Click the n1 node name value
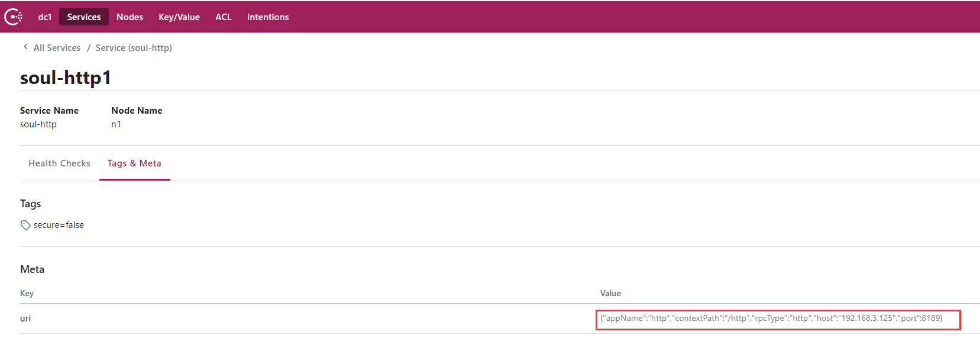980x344 pixels. click(x=116, y=124)
